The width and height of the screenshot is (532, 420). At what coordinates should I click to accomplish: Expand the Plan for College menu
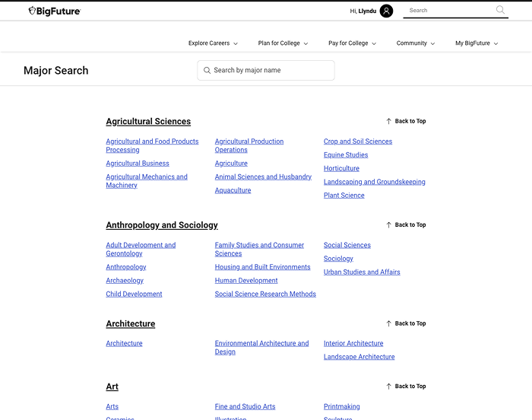click(x=283, y=43)
